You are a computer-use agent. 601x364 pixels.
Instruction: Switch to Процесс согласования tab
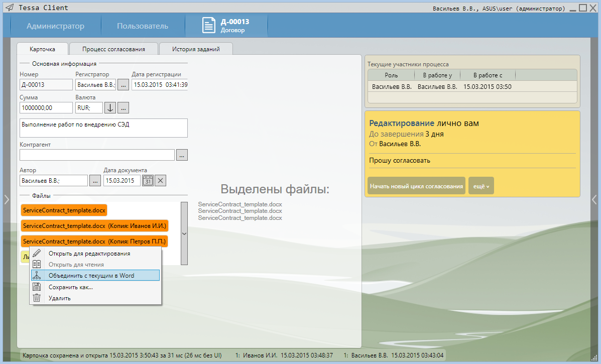[113, 49]
